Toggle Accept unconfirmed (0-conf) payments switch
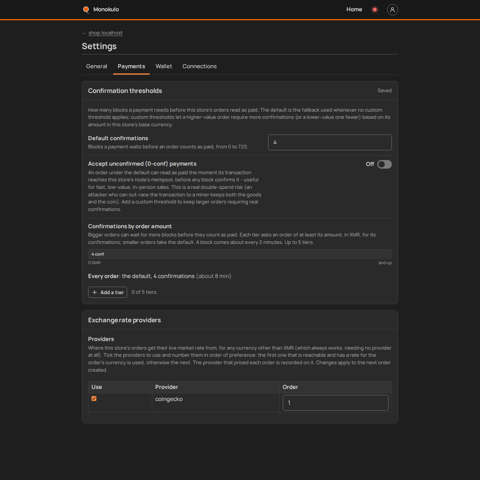 tap(384, 164)
